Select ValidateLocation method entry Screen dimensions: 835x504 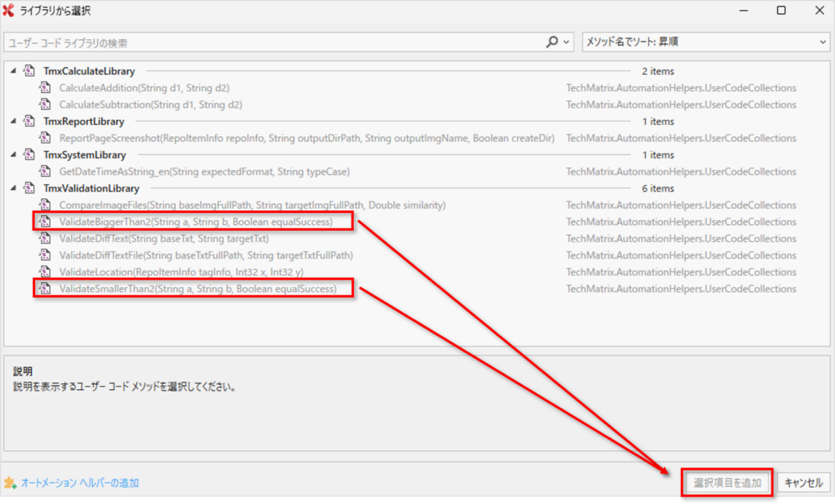(181, 272)
